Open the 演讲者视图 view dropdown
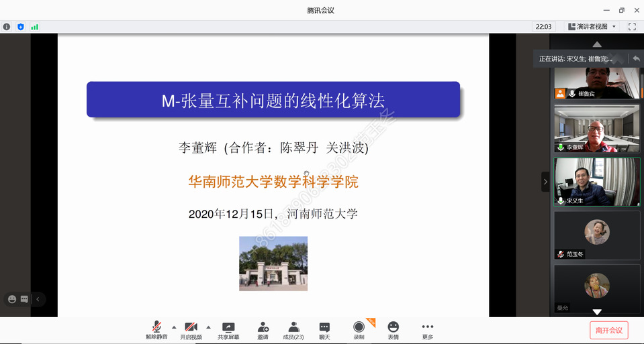 pyautogui.click(x=592, y=27)
